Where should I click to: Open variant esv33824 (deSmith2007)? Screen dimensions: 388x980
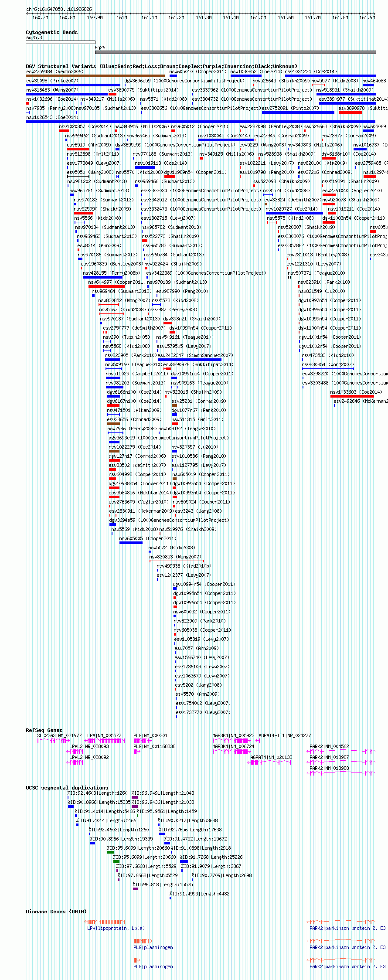pos(293,200)
